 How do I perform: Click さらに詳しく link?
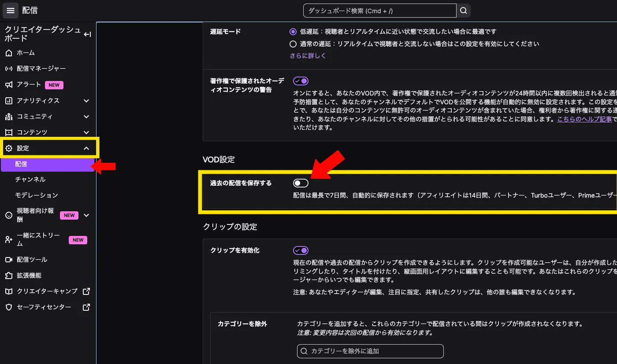pos(308,56)
